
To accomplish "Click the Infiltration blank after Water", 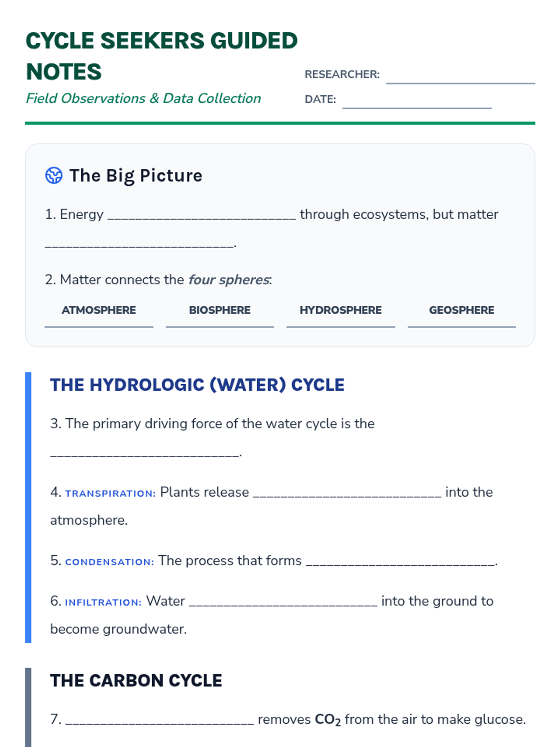I will [283, 602].
